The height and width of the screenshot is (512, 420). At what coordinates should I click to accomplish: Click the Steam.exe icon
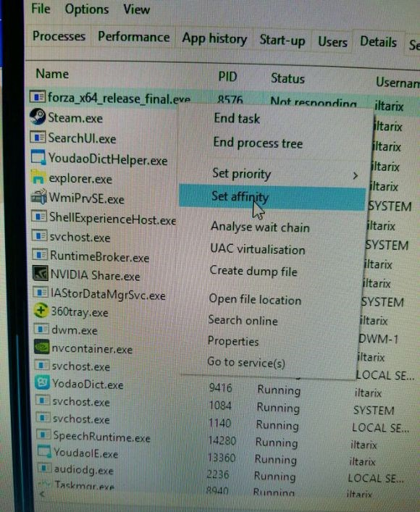click(37, 117)
